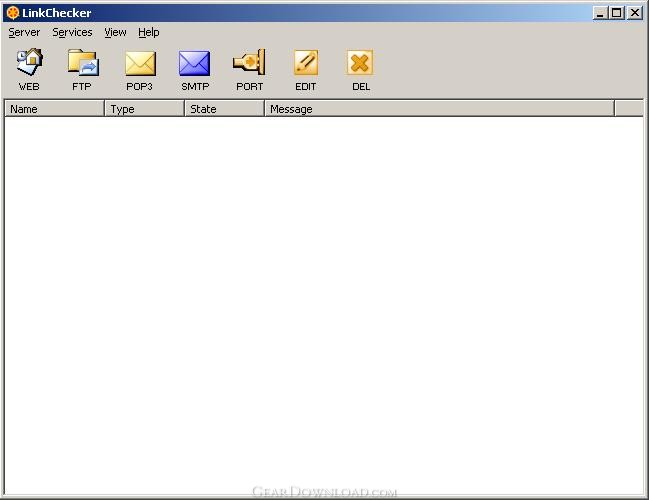The height and width of the screenshot is (500, 649).
Task: Sort by the Name column header
Action: [54, 109]
